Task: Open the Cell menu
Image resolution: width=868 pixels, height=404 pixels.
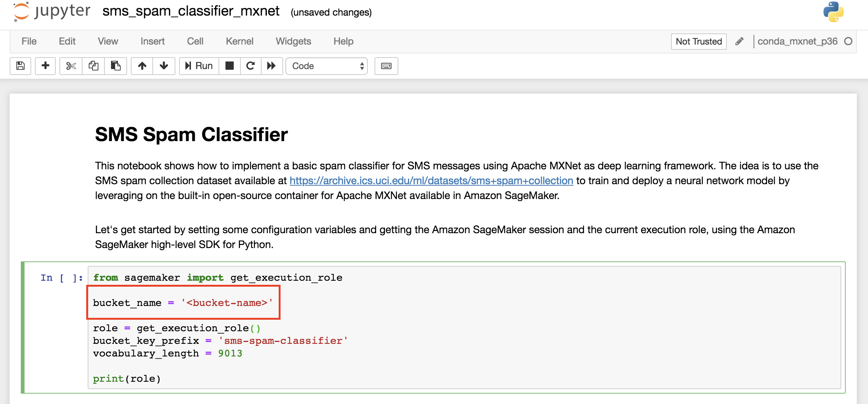Action: [195, 41]
